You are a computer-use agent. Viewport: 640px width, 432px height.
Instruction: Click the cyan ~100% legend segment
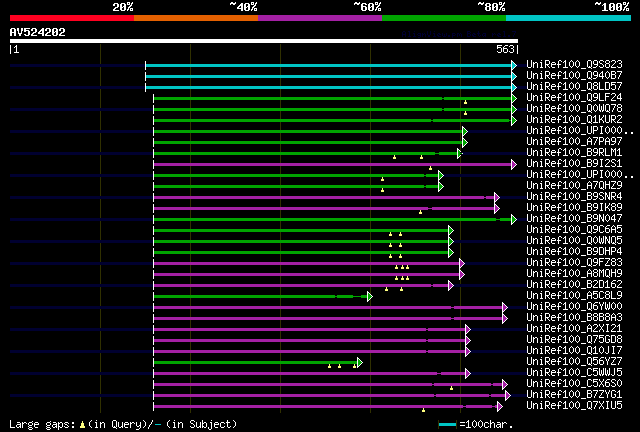[x=569, y=18]
